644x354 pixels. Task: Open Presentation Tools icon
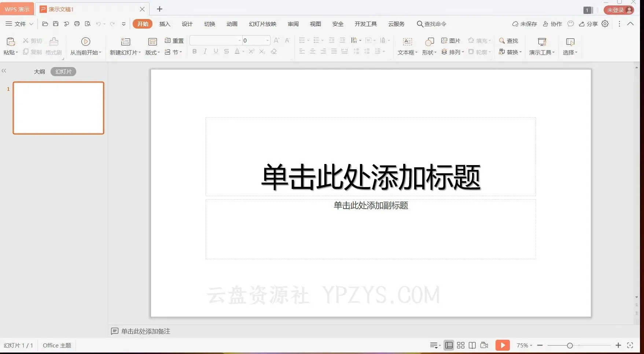(542, 42)
